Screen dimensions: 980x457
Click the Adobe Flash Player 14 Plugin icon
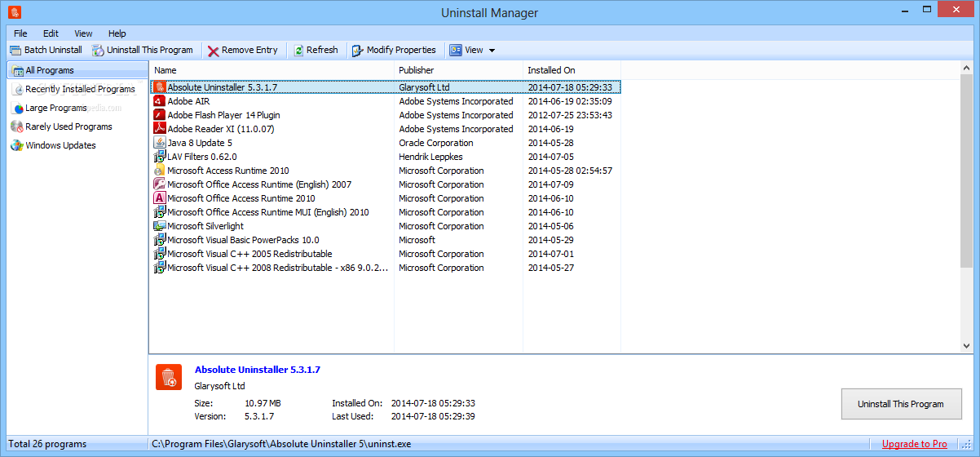[160, 115]
